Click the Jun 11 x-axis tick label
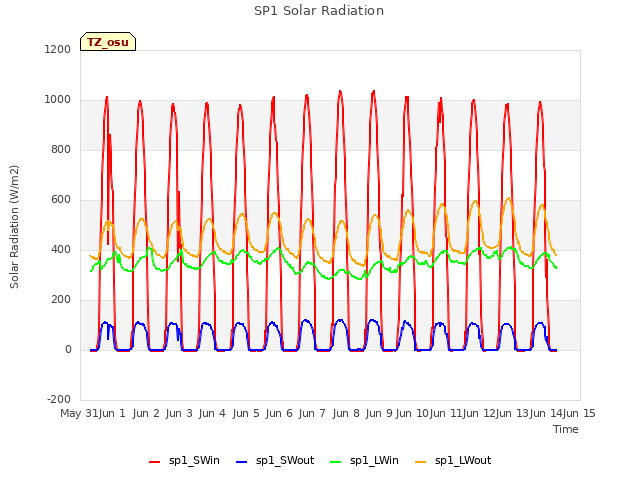640x480 pixels. pos(446,413)
